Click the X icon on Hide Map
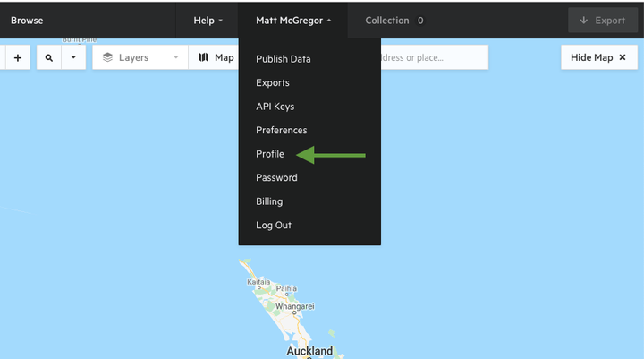 pyautogui.click(x=623, y=57)
